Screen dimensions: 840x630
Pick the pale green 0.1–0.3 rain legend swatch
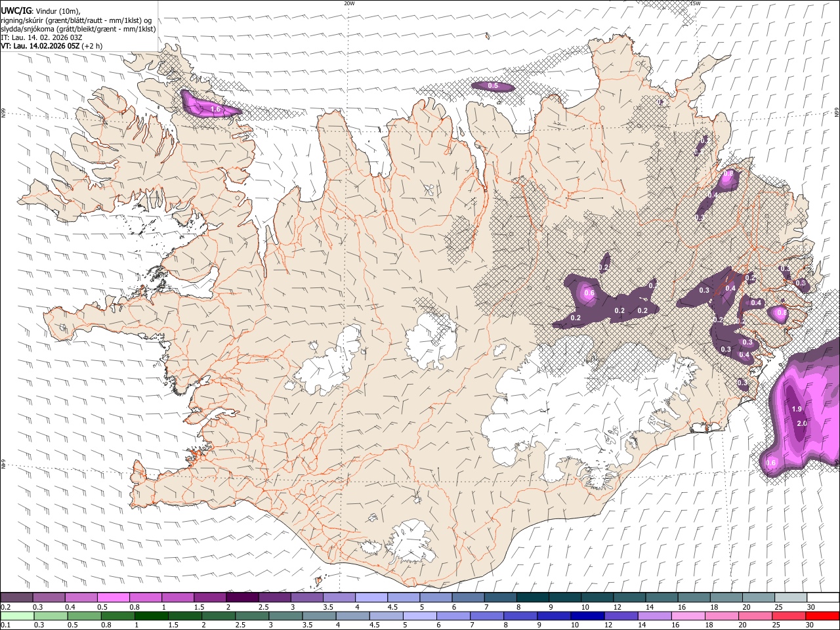[17, 616]
